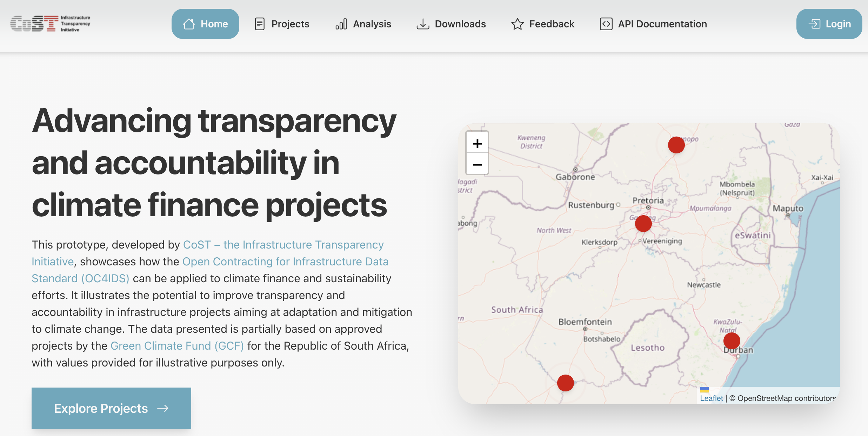
Task: Follow the CoST Infrastructure Transparency Initiative link
Action: (x=283, y=245)
